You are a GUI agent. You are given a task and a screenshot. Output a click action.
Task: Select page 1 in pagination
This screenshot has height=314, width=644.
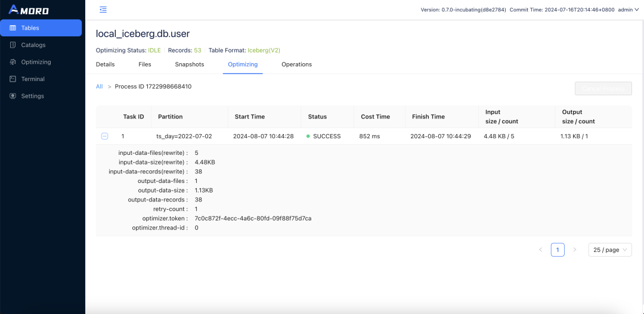[x=558, y=250]
